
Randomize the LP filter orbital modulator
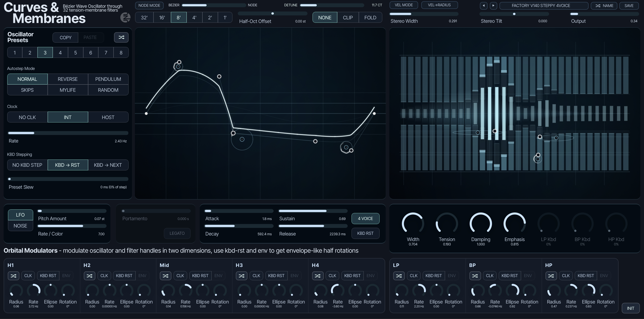click(x=399, y=275)
